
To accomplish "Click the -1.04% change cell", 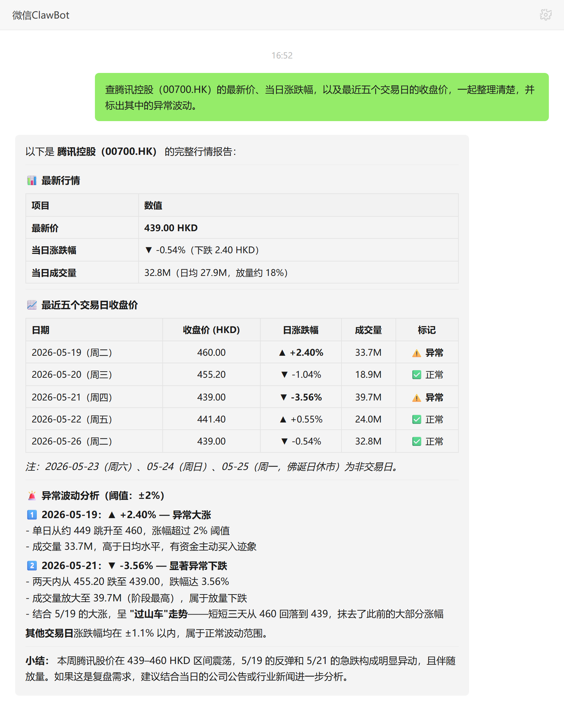I will point(301,375).
